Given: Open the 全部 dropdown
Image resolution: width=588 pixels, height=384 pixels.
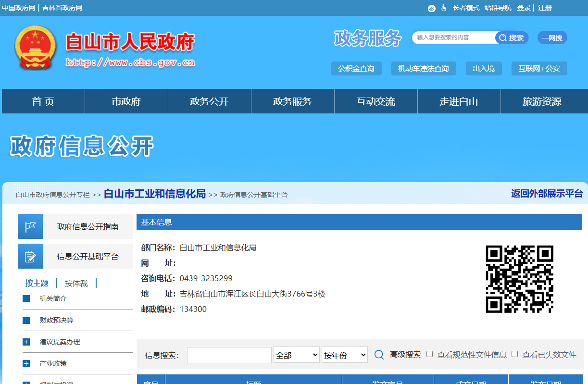Looking at the screenshot, I should tap(297, 354).
